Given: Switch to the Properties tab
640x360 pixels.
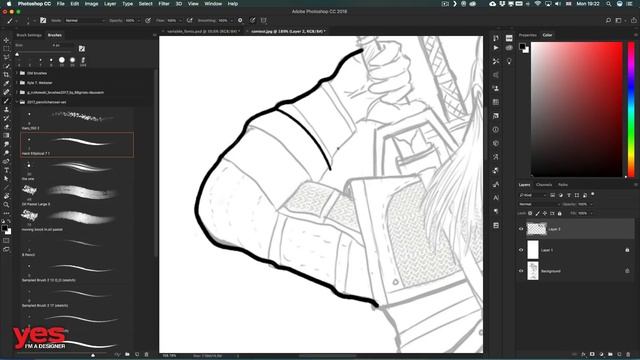Looking at the screenshot, I should pyautogui.click(x=527, y=35).
